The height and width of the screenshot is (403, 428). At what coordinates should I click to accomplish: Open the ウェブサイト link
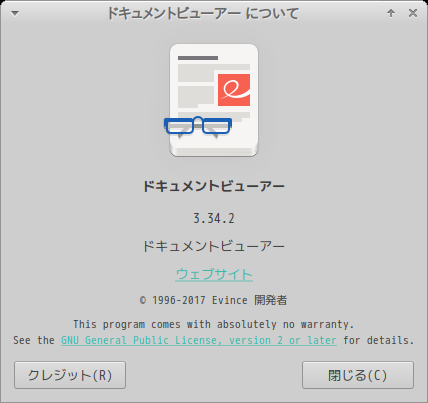point(214,274)
